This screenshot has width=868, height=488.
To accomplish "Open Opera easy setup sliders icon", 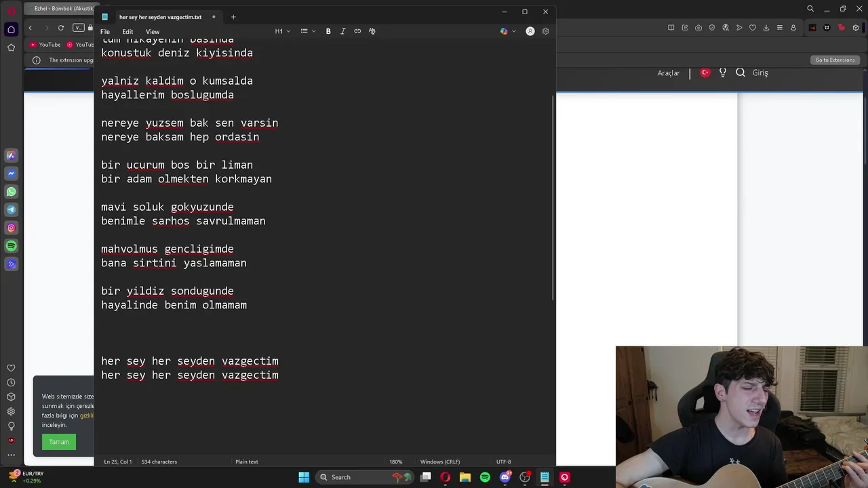I will point(780,28).
